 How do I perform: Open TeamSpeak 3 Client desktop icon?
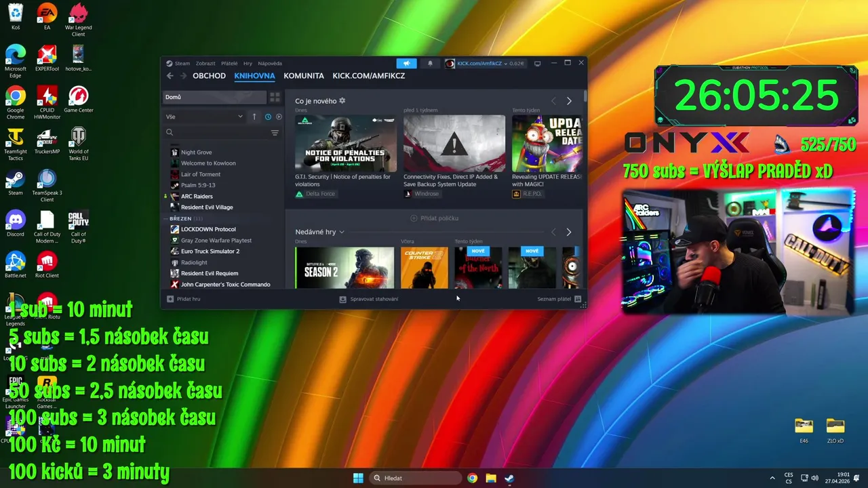tap(47, 186)
